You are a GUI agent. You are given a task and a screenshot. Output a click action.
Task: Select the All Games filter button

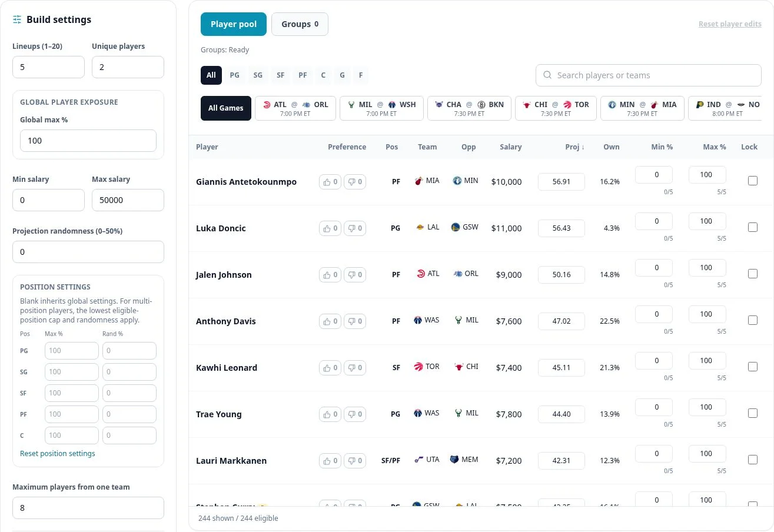tap(226, 108)
